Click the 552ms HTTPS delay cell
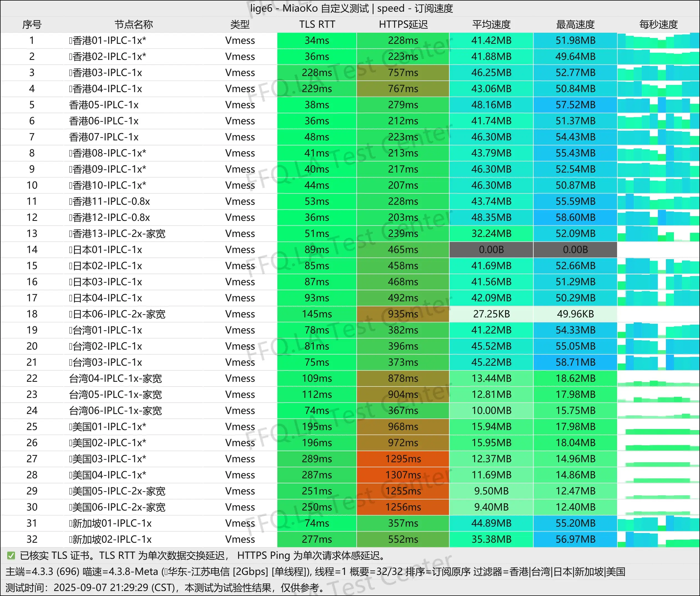Image resolution: width=700 pixels, height=596 pixels. pos(403,539)
